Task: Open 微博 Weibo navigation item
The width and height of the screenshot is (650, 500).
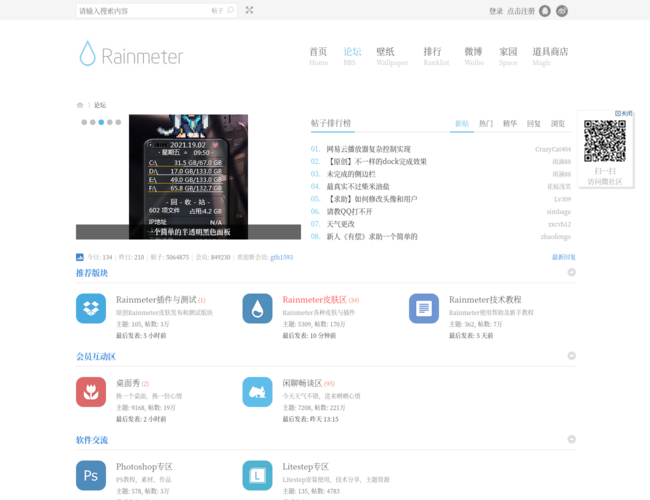Action: click(x=474, y=56)
